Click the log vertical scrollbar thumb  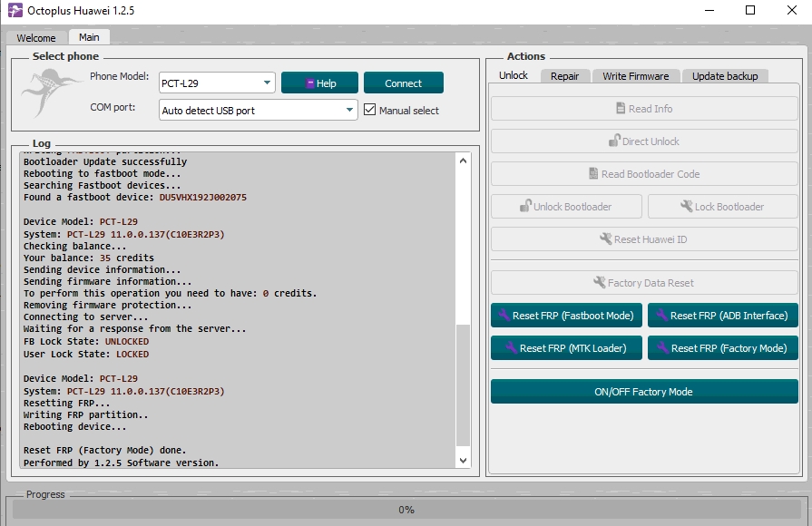463,385
